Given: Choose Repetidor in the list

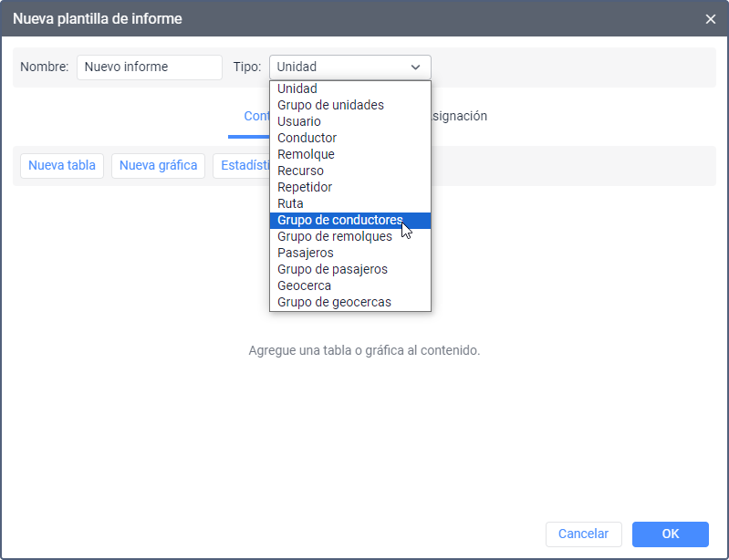Looking at the screenshot, I should (x=305, y=187).
